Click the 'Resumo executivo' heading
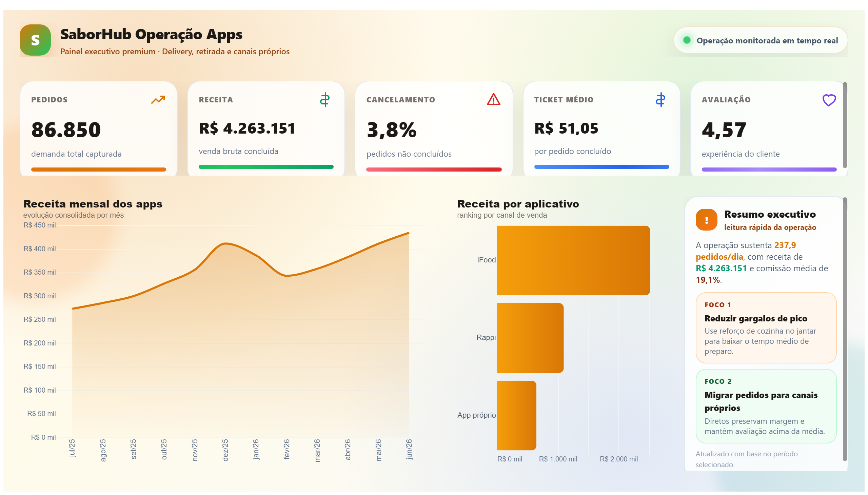Image resolution: width=868 pixels, height=495 pixels. (x=770, y=214)
